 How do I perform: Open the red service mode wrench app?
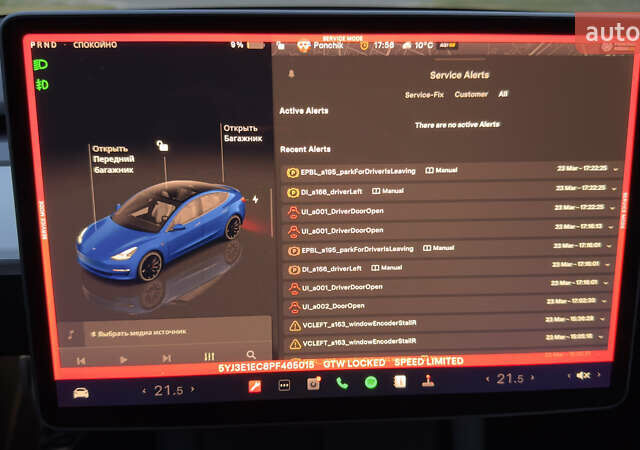pos(255,386)
